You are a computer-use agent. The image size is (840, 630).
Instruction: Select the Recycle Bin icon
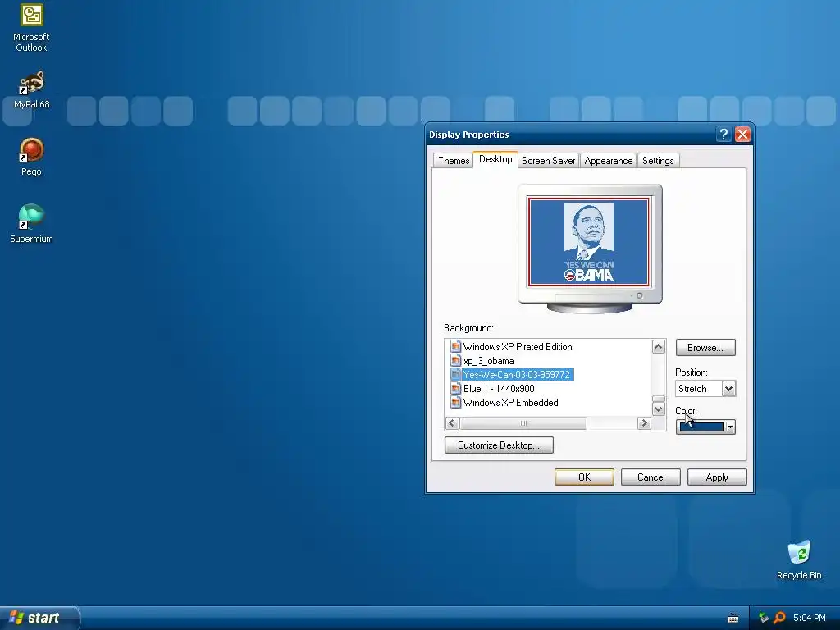point(799,559)
